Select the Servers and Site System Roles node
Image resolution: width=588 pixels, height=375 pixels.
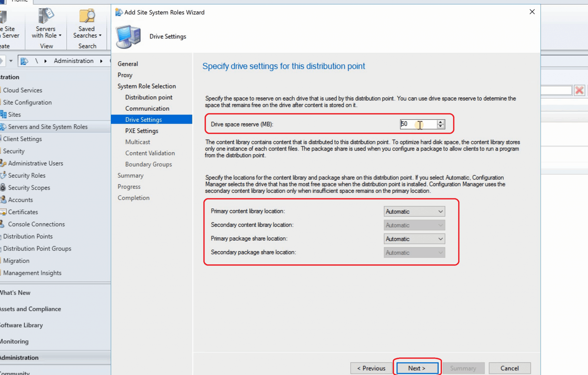coord(48,127)
